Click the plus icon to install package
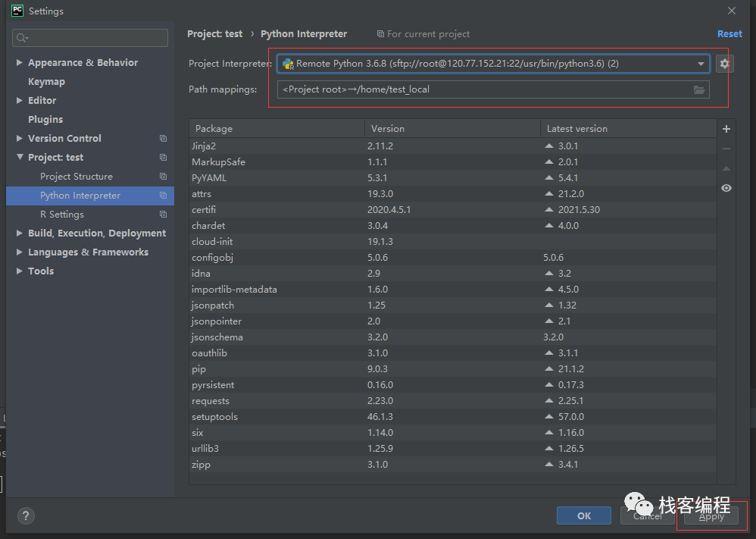The height and width of the screenshot is (539, 756). (726, 129)
